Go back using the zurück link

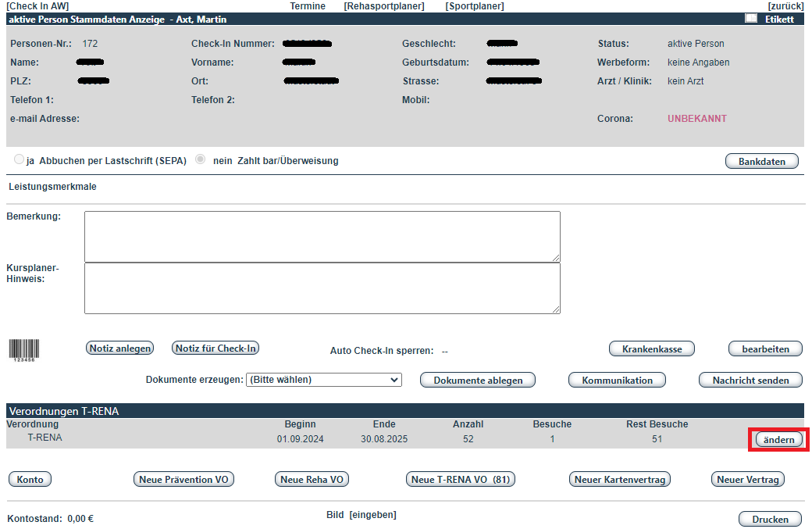pyautogui.click(x=785, y=6)
